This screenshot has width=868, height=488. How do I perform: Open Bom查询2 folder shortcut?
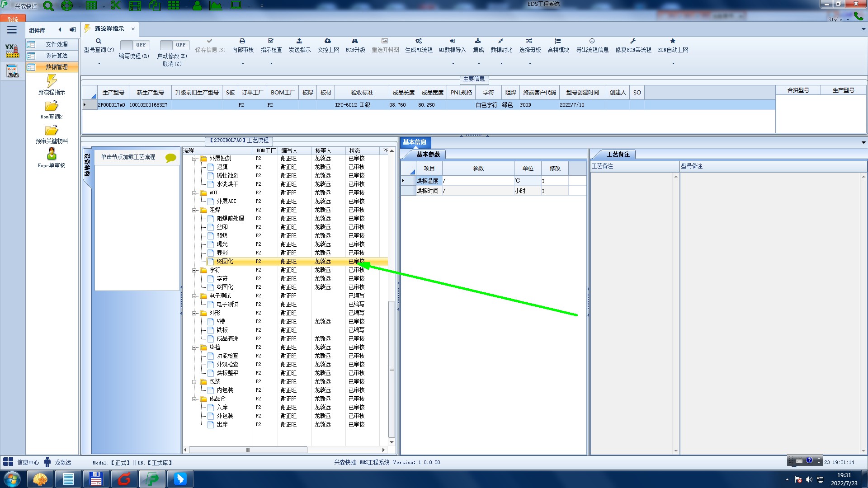pos(52,110)
